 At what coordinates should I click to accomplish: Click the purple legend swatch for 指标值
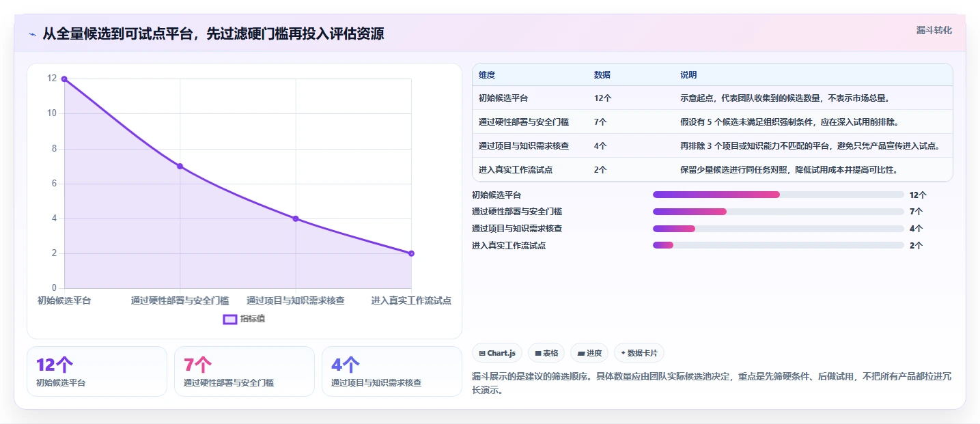(x=230, y=319)
